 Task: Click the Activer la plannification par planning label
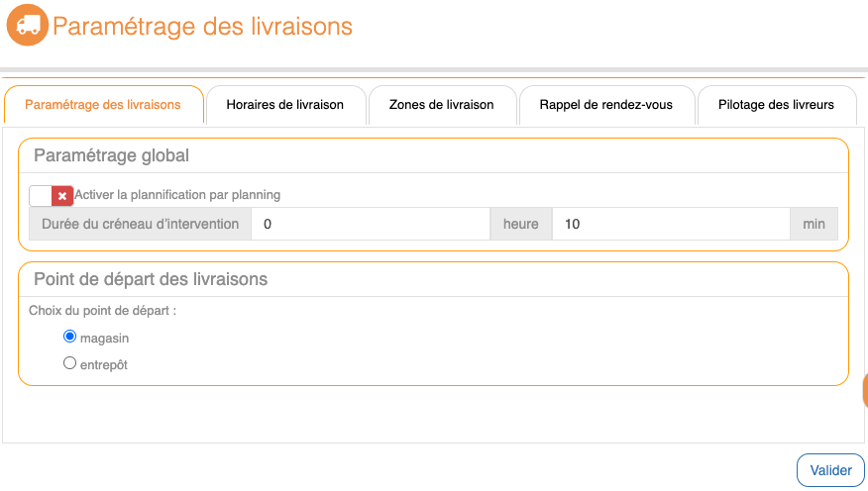pos(177,195)
